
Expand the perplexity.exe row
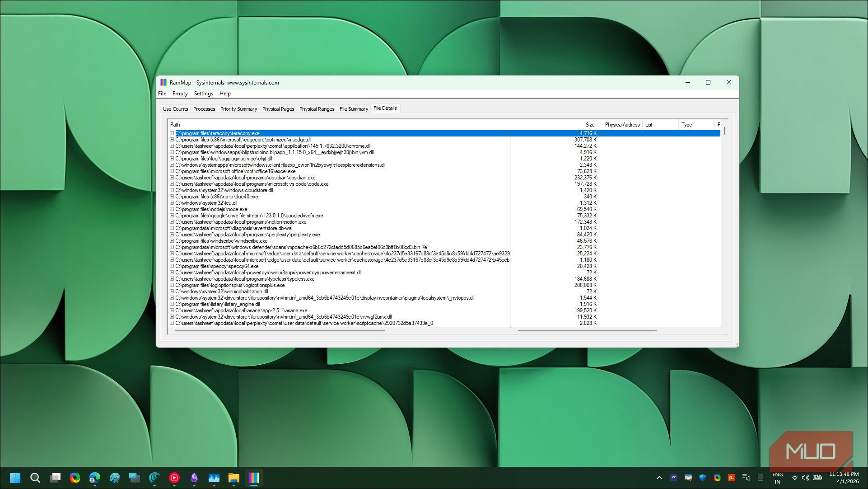pyautogui.click(x=172, y=235)
